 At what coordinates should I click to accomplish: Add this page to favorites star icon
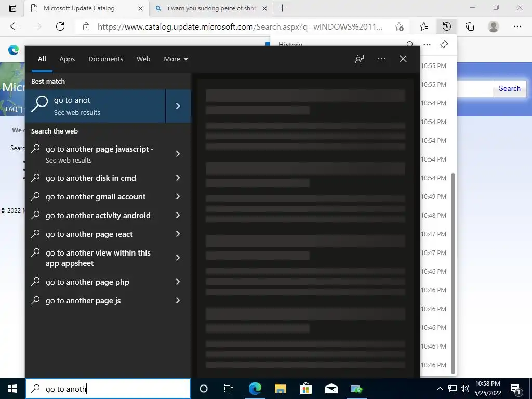coord(399,26)
